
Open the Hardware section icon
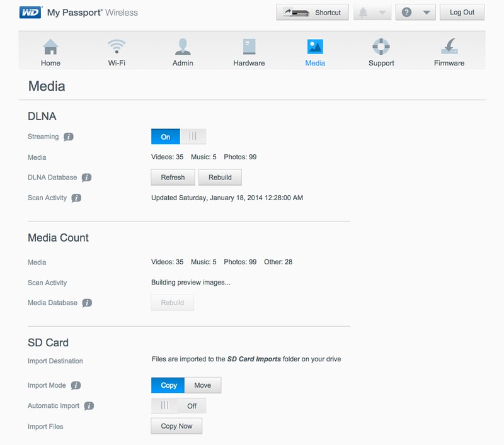coord(249,47)
